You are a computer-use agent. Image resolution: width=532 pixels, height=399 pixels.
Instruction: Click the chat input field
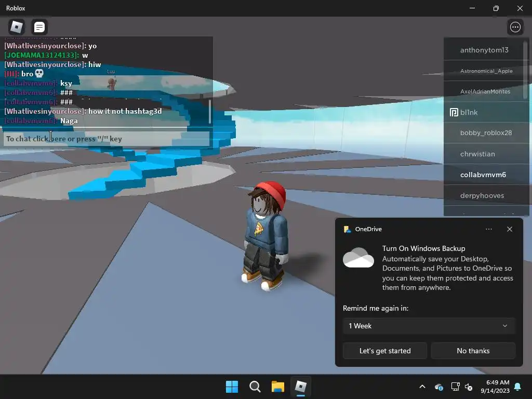coord(107,139)
